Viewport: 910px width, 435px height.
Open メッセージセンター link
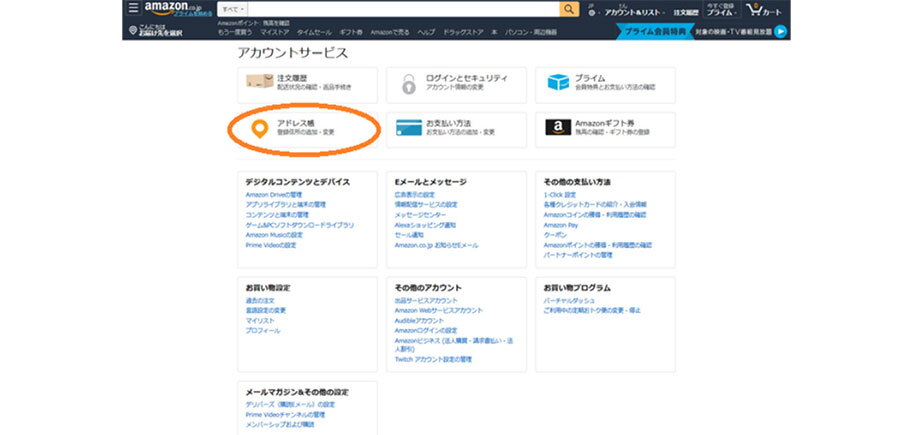click(x=420, y=215)
